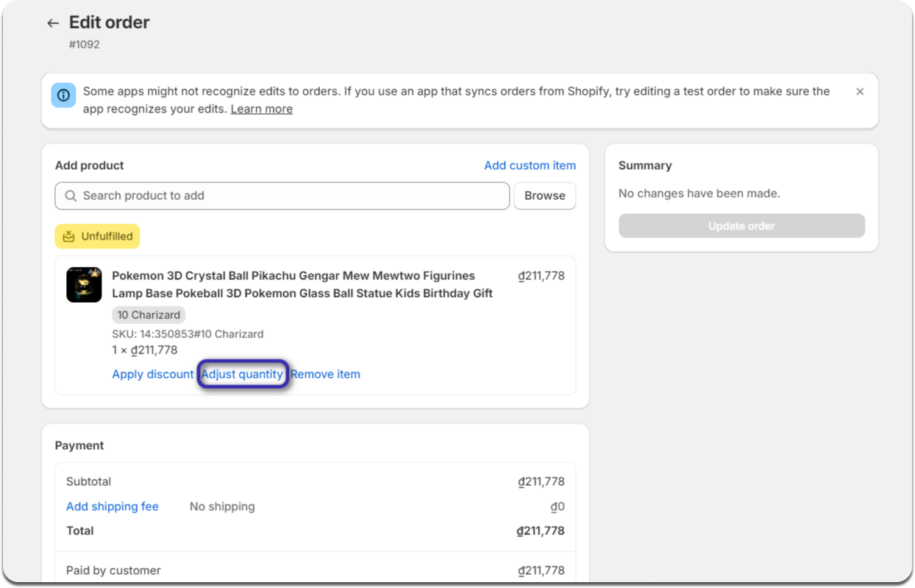Click the Payment heading

[x=79, y=445]
